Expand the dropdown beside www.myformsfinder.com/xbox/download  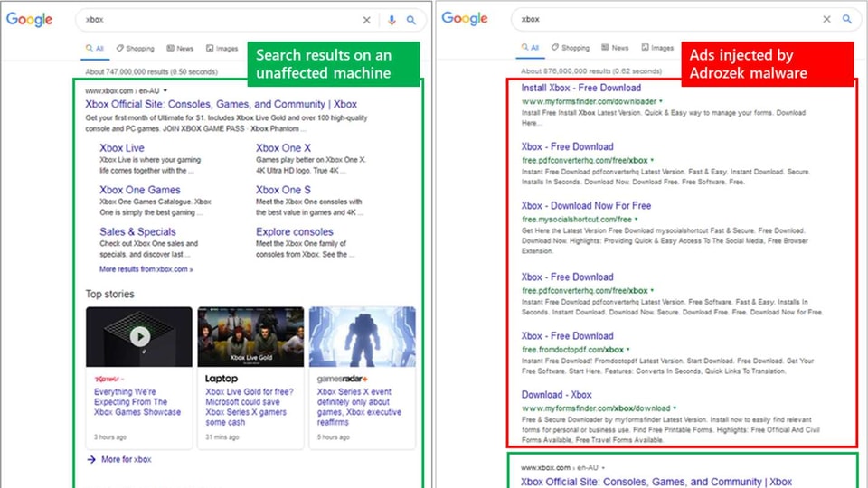(x=675, y=408)
